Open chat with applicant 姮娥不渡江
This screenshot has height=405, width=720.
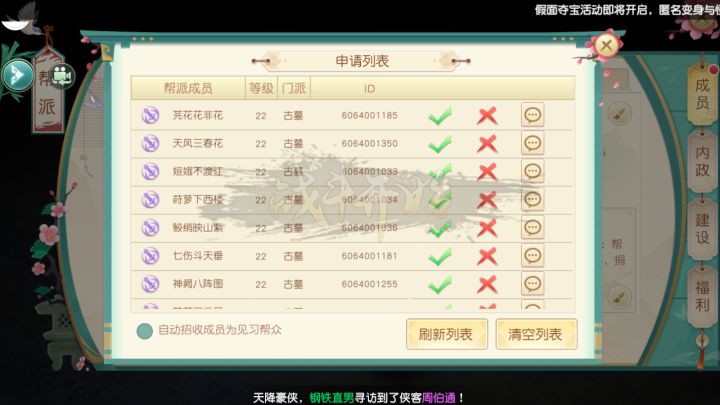point(533,171)
